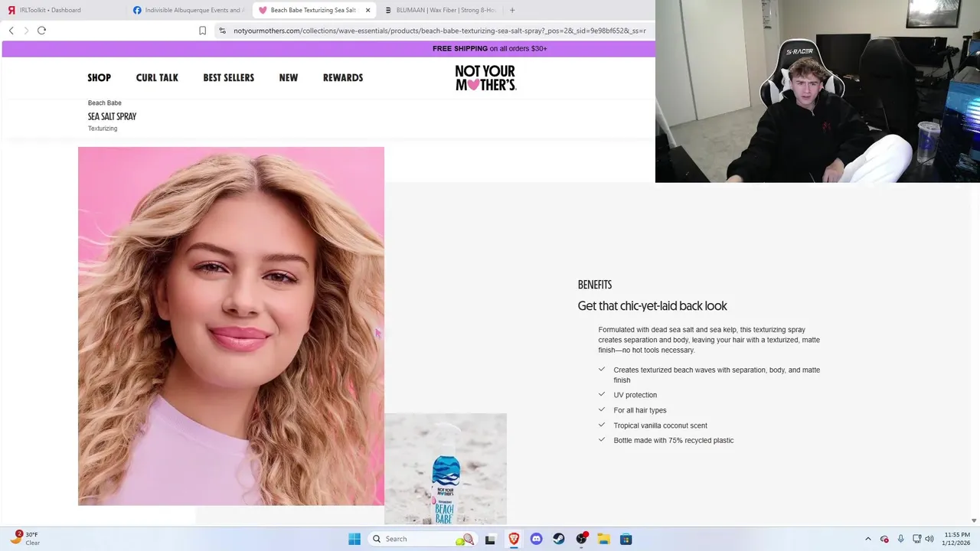Viewport: 980px width, 551px height.
Task: Reload the page with the refresh icon
Action: pos(41,31)
